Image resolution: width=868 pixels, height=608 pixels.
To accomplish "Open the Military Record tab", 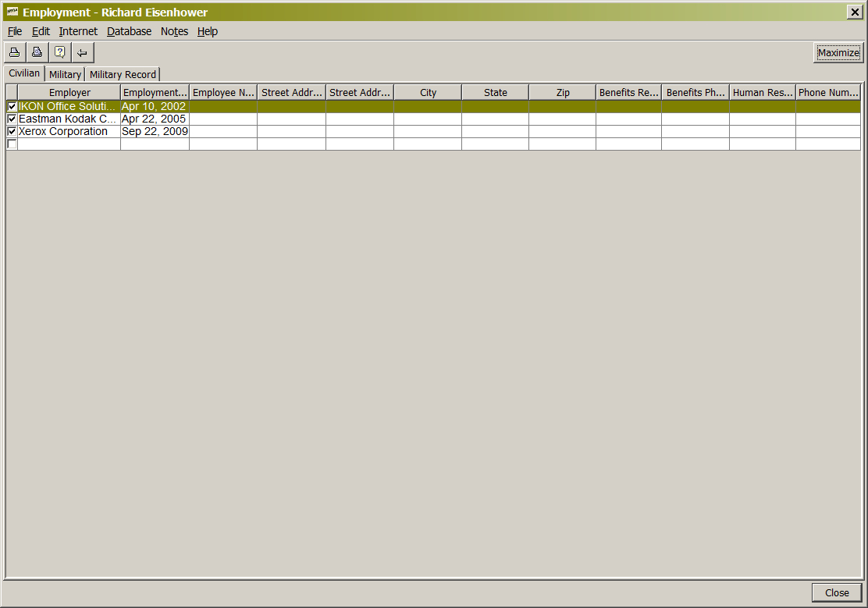I will pos(123,74).
